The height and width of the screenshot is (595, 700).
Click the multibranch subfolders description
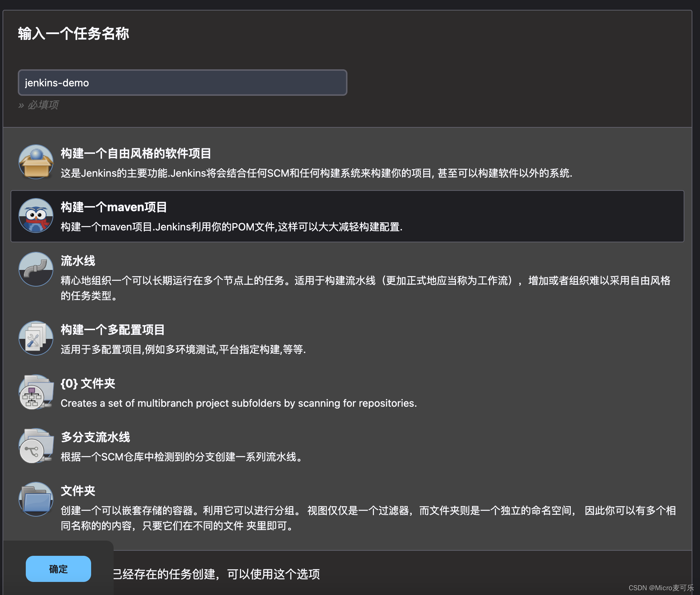tap(239, 403)
